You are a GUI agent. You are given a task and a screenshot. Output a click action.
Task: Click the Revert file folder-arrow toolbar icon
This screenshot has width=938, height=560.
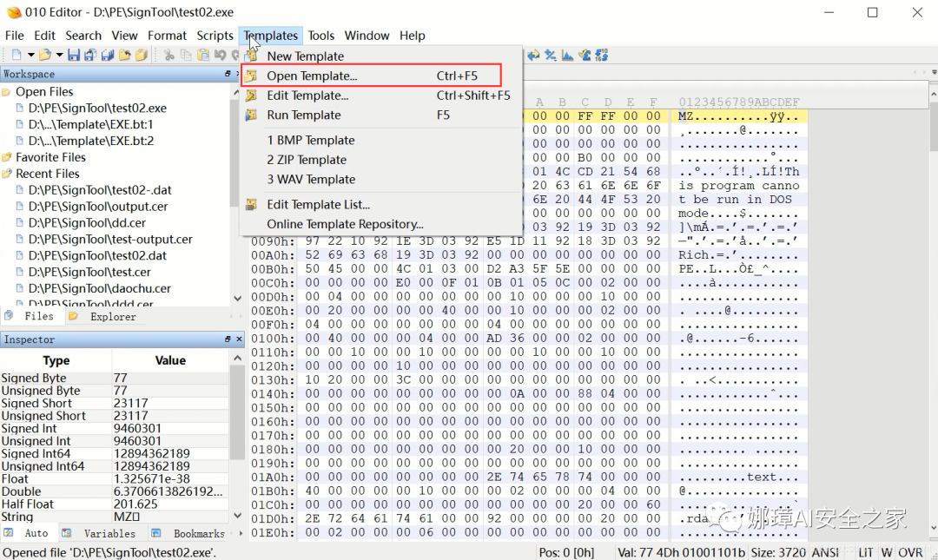(x=124, y=55)
